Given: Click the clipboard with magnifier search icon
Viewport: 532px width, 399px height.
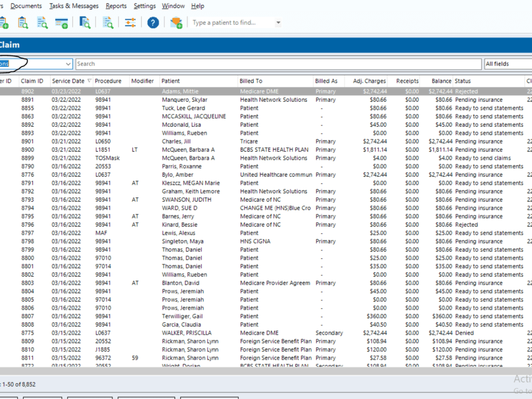Looking at the screenshot, I should [23, 23].
